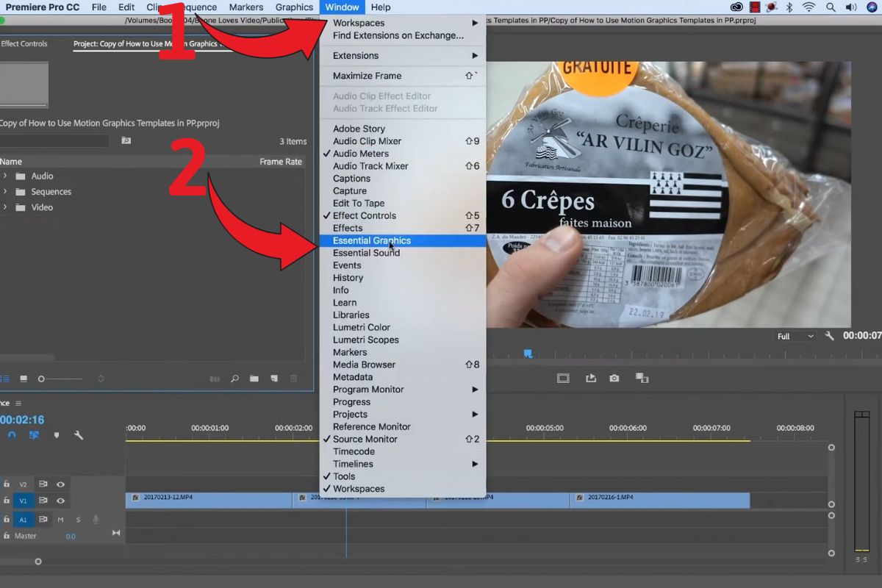This screenshot has height=588, width=882.
Task: Expand the Sequences bin folder
Action: click(x=5, y=191)
